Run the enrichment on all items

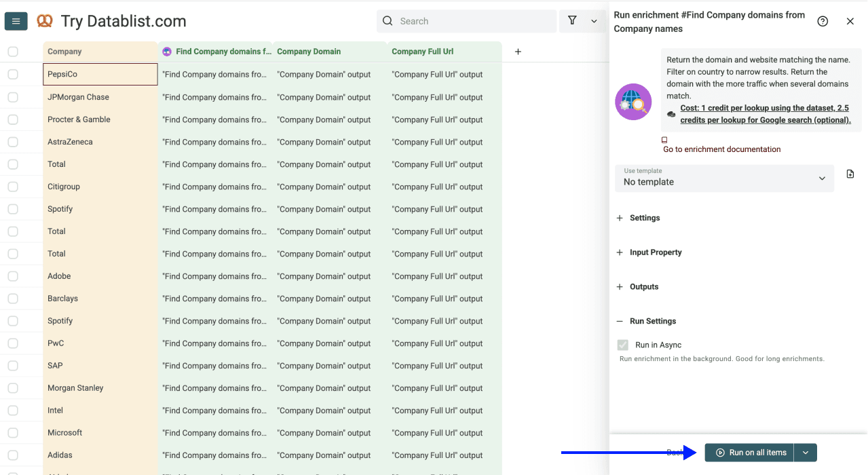[749, 452]
